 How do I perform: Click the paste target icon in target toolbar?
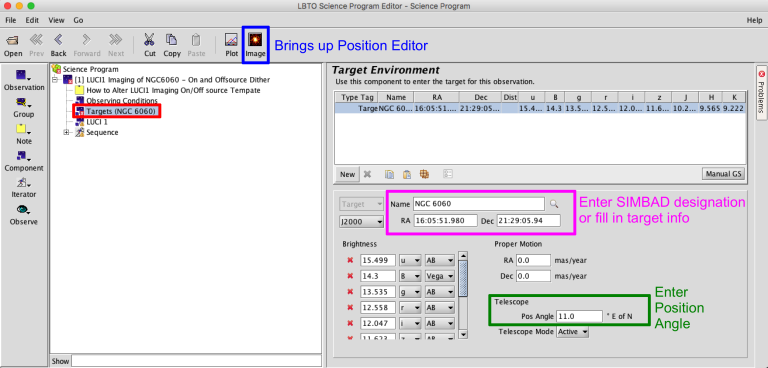[407, 174]
